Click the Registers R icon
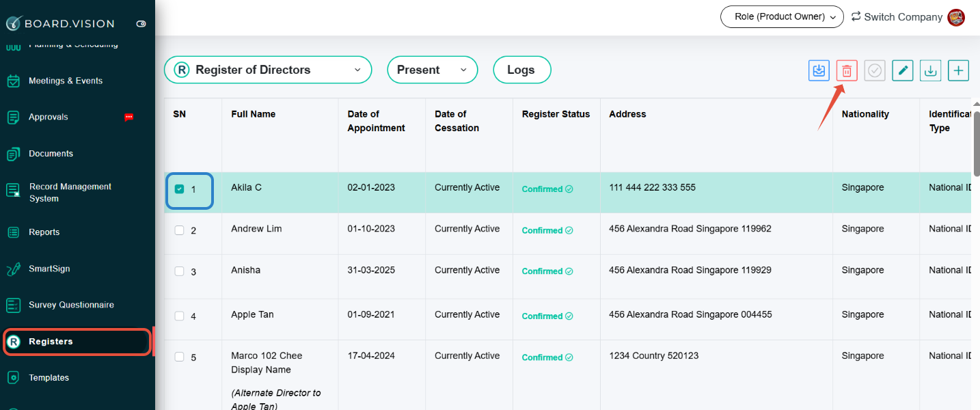The height and width of the screenshot is (410, 980). click(13, 342)
